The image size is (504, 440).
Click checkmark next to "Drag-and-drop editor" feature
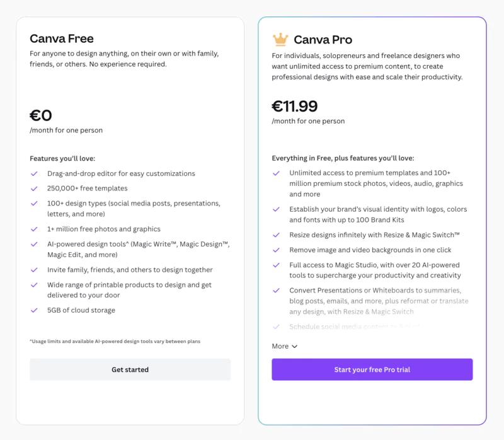coord(33,173)
